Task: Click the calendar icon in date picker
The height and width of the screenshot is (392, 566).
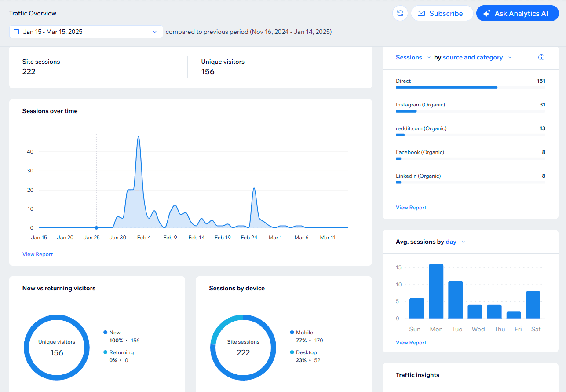Action: point(16,32)
